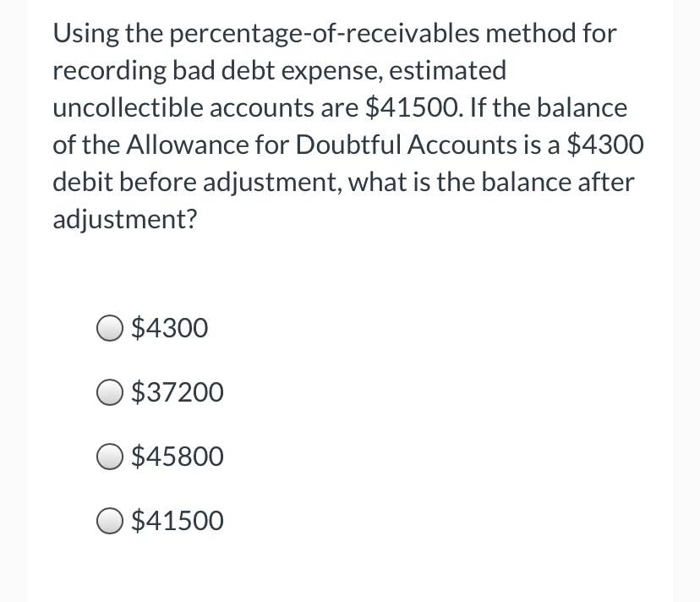Click the word 'Accounts' after Doubtful
Screen dimensions: 700x602
(x=462, y=145)
